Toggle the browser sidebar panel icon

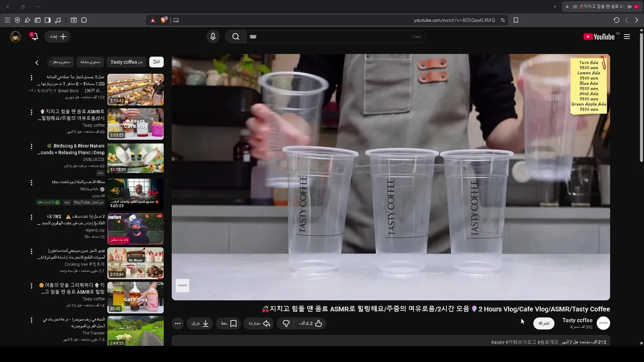(x=47, y=20)
